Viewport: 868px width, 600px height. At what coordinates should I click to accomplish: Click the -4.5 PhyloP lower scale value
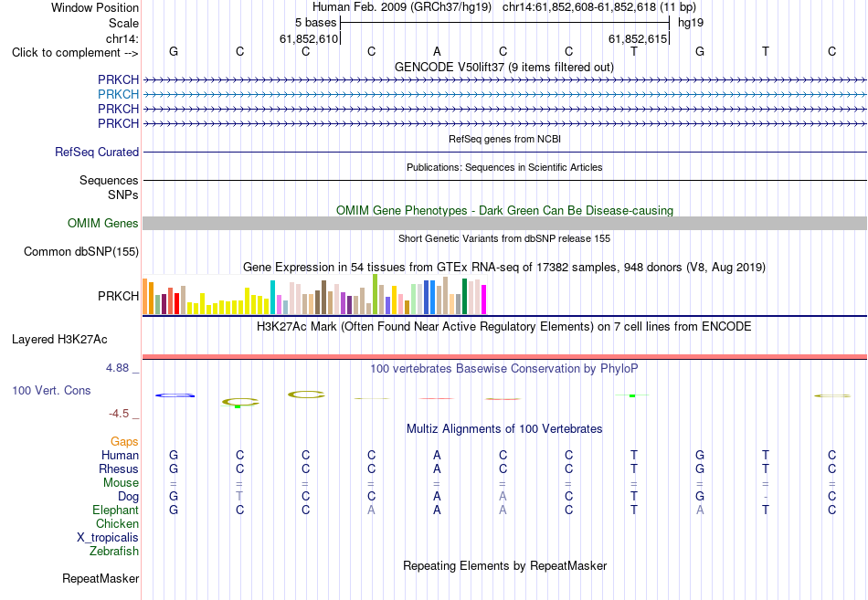pos(119,414)
